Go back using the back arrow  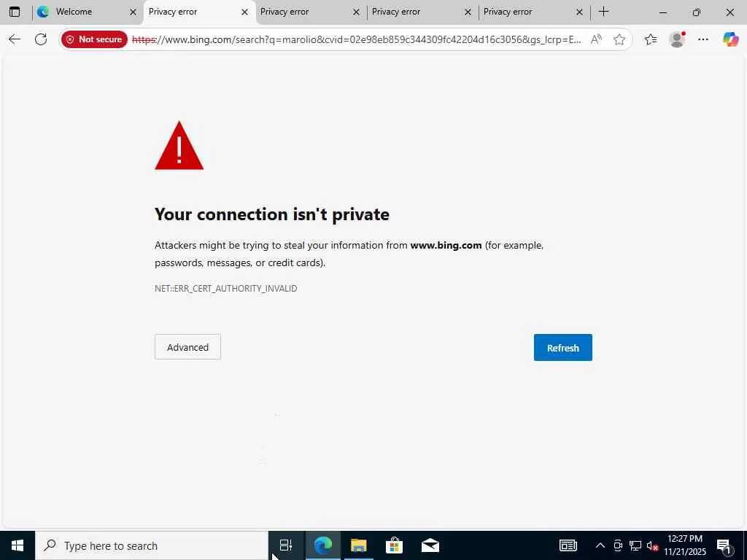(x=15, y=39)
